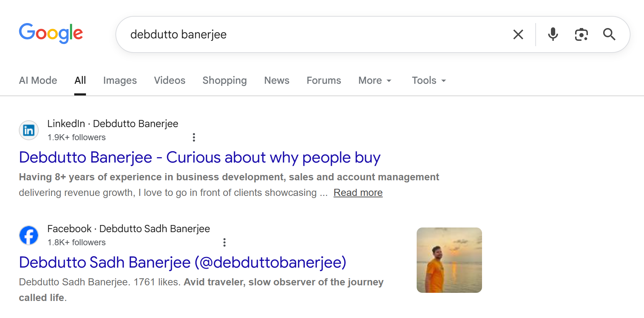Image resolution: width=644 pixels, height=318 pixels.
Task: Open the Forums tab
Action: coord(324,81)
